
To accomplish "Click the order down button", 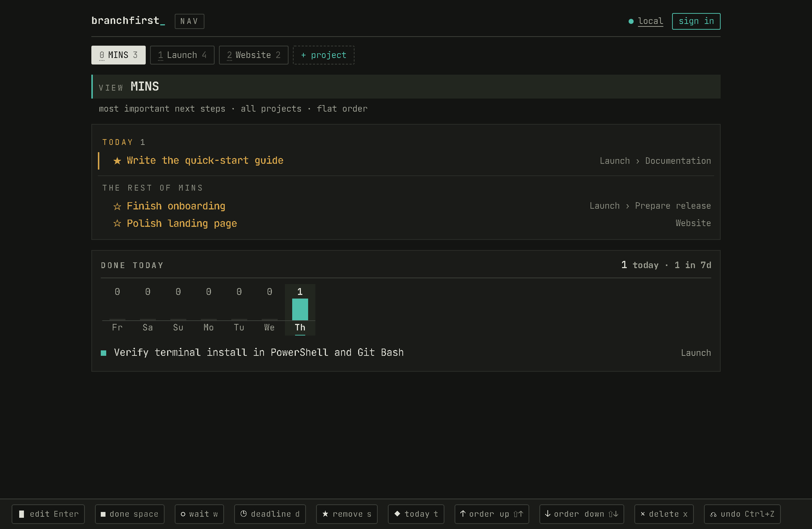I will [582, 514].
